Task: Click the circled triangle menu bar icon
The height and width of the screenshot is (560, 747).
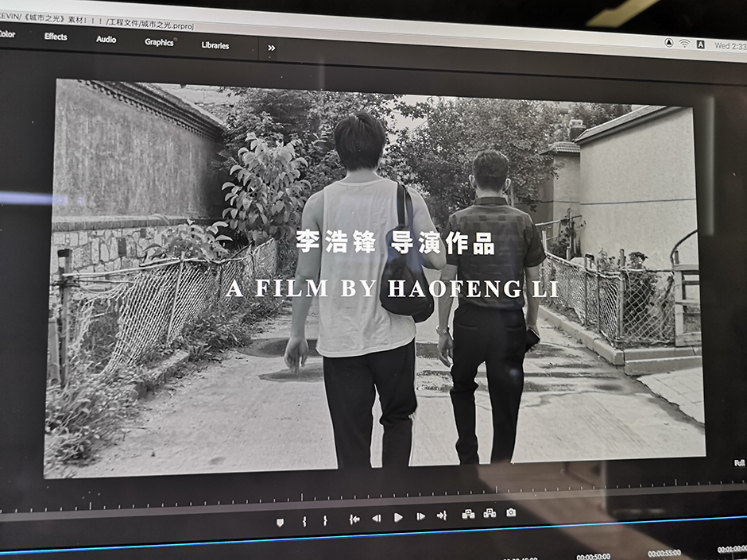Action: tap(669, 42)
